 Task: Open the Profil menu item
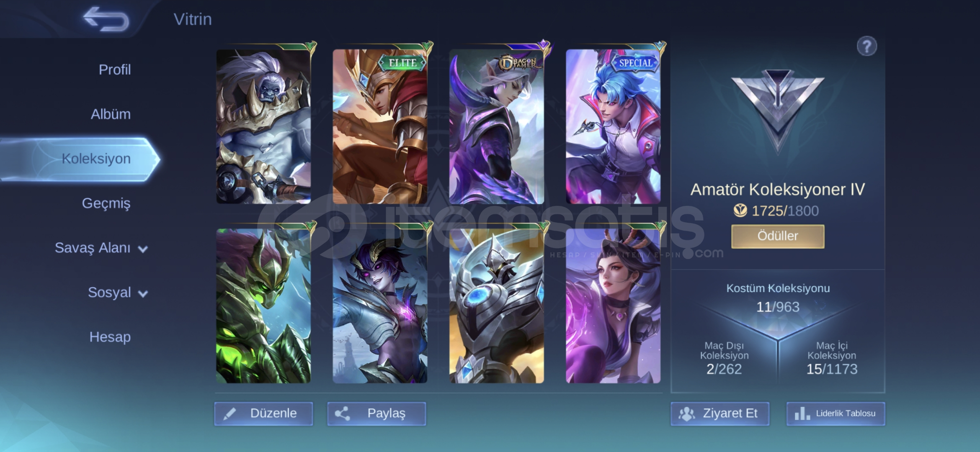point(115,69)
